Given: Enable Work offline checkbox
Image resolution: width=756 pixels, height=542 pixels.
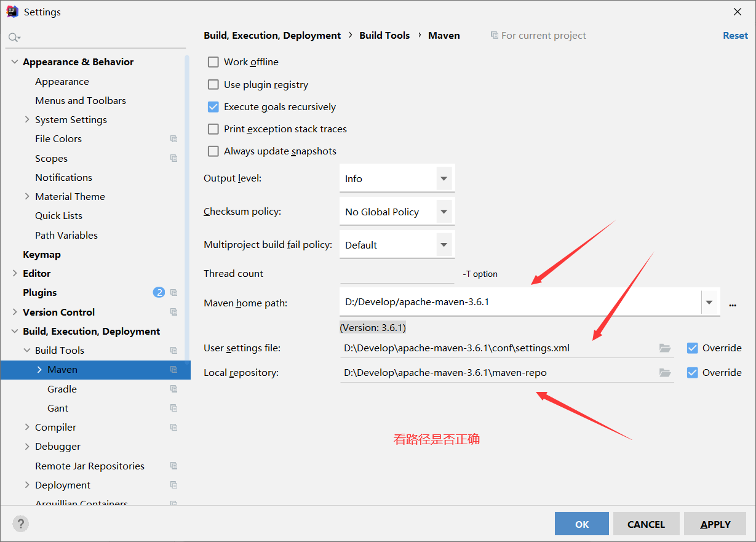Looking at the screenshot, I should 213,62.
